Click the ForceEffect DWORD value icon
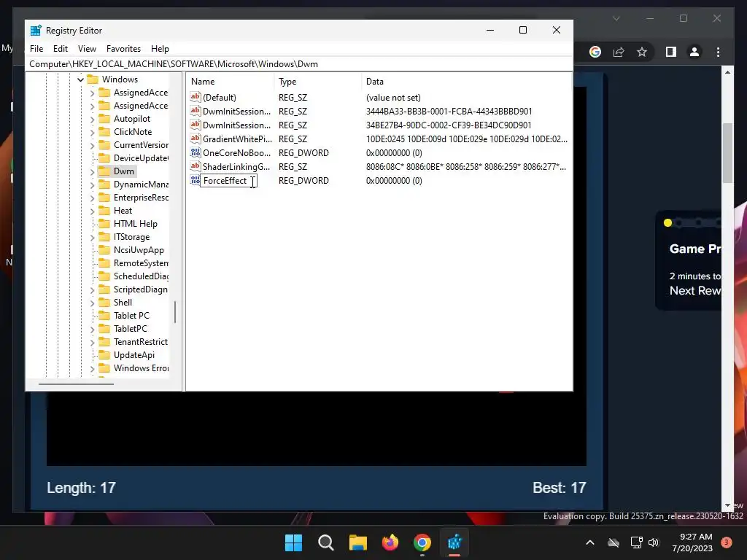 tap(195, 180)
